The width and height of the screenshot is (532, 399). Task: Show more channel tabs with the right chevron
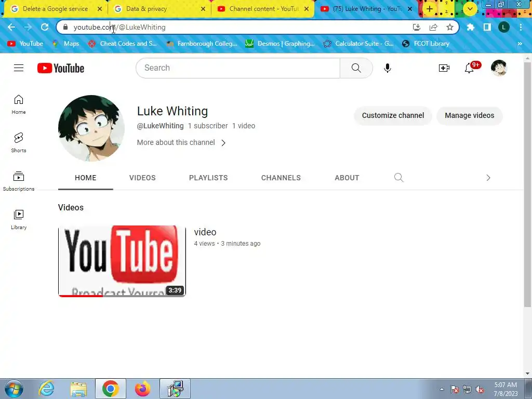click(x=488, y=178)
